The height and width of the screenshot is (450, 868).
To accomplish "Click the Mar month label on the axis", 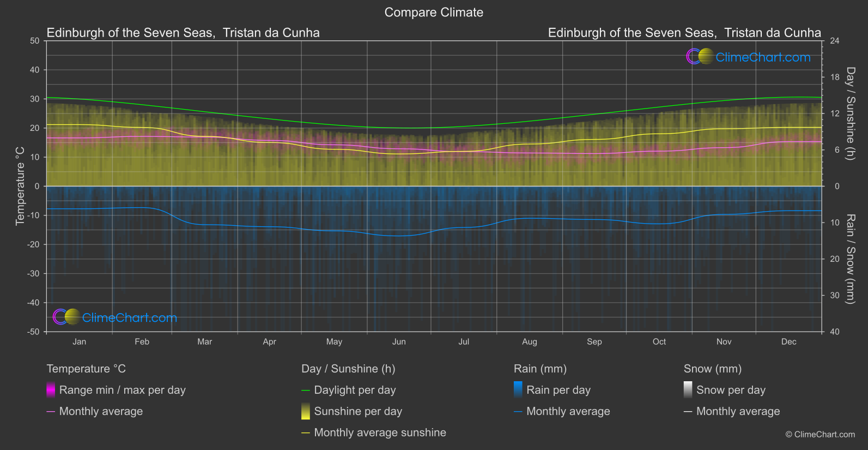I will (x=205, y=341).
